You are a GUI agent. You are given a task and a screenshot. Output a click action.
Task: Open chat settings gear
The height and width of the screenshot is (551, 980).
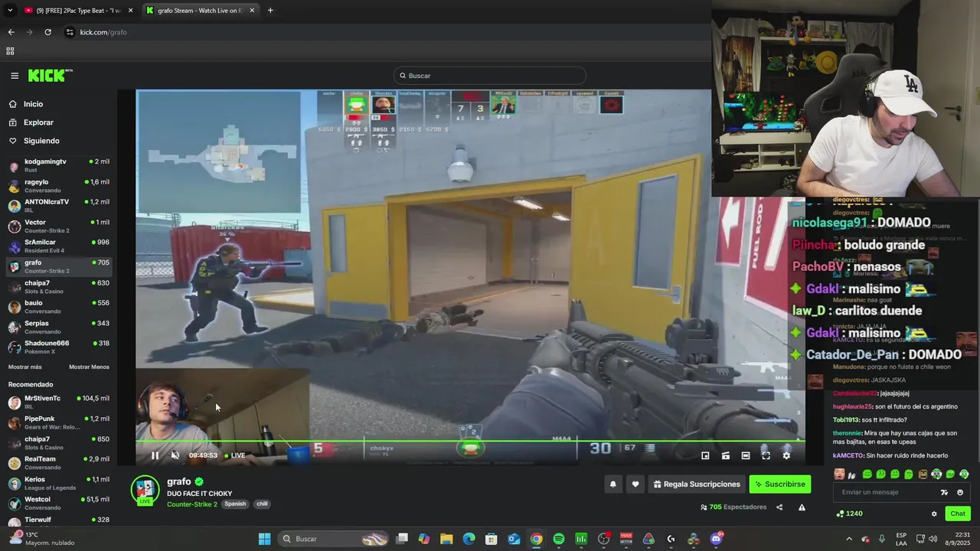[934, 514]
